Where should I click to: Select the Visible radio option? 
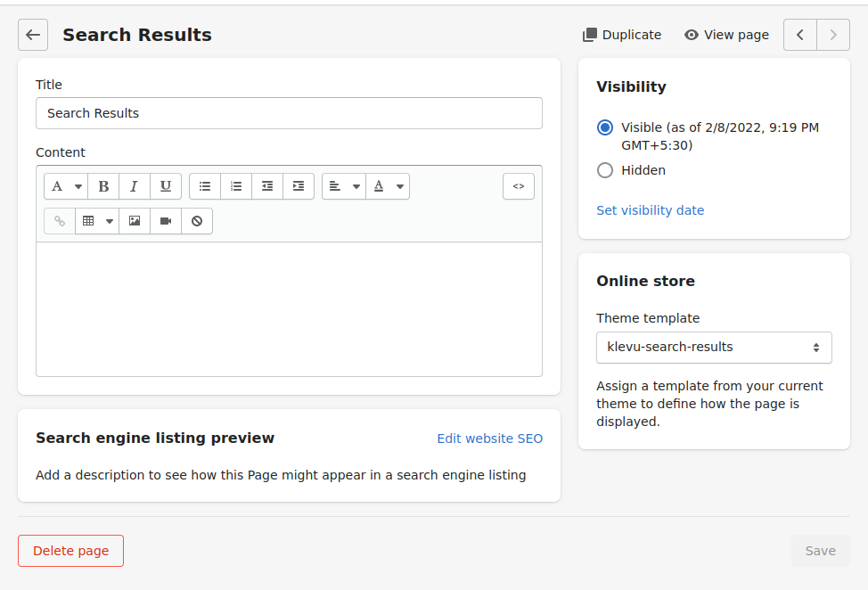point(605,127)
